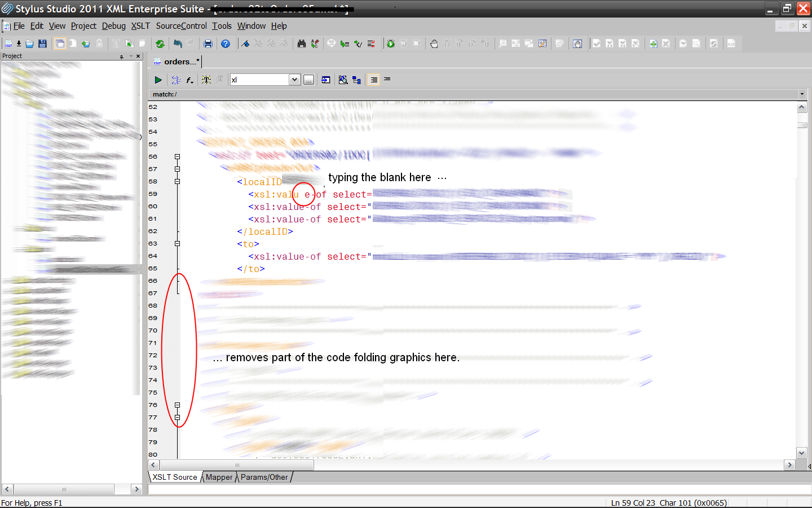Open the XSLT menu
The width and height of the screenshot is (812, 508).
coord(140,26)
